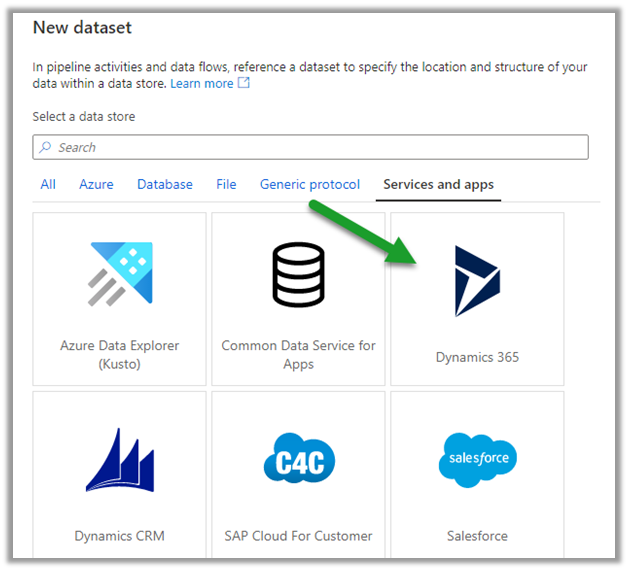Viewport: 628px width, 571px height.
Task: Click the SAP Cloud For Customer label
Action: coord(298,536)
